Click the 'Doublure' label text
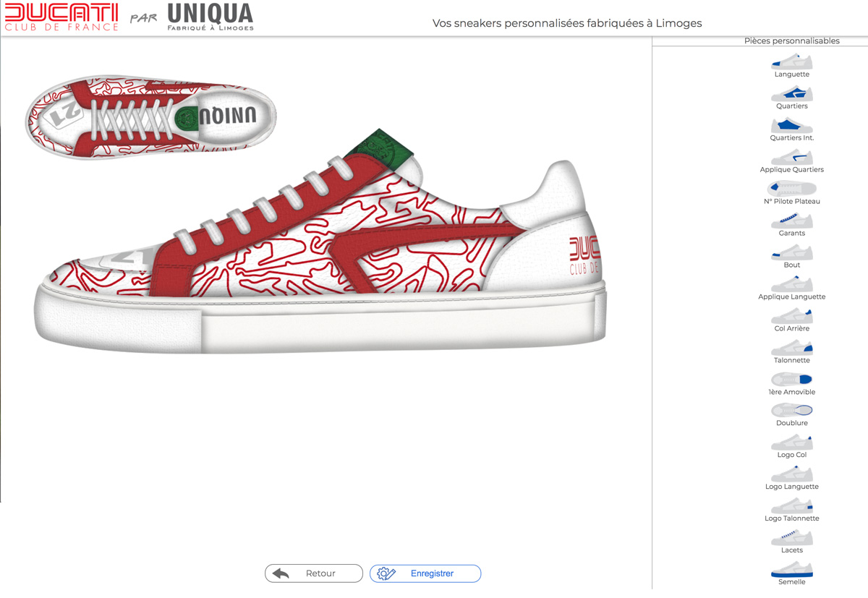This screenshot has height=598, width=868. click(x=792, y=423)
